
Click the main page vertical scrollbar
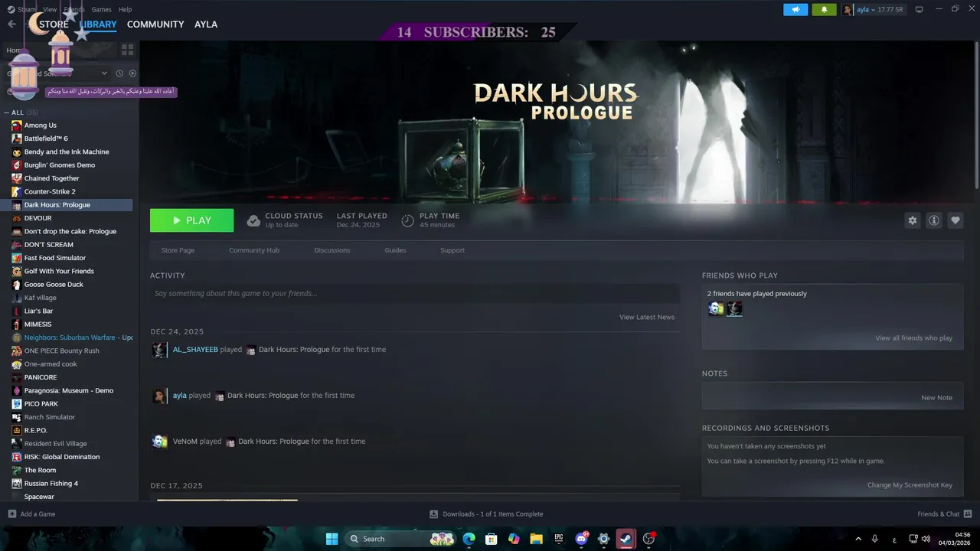pyautogui.click(x=975, y=115)
